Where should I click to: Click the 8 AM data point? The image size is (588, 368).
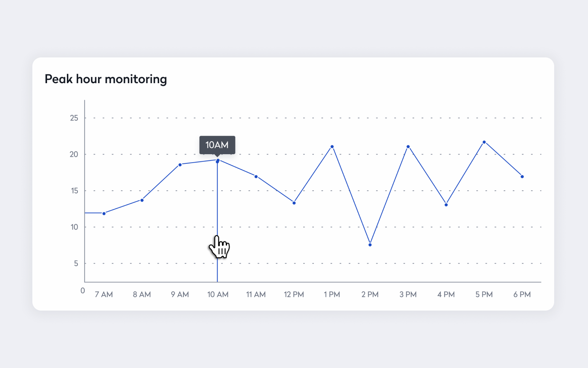click(x=142, y=200)
